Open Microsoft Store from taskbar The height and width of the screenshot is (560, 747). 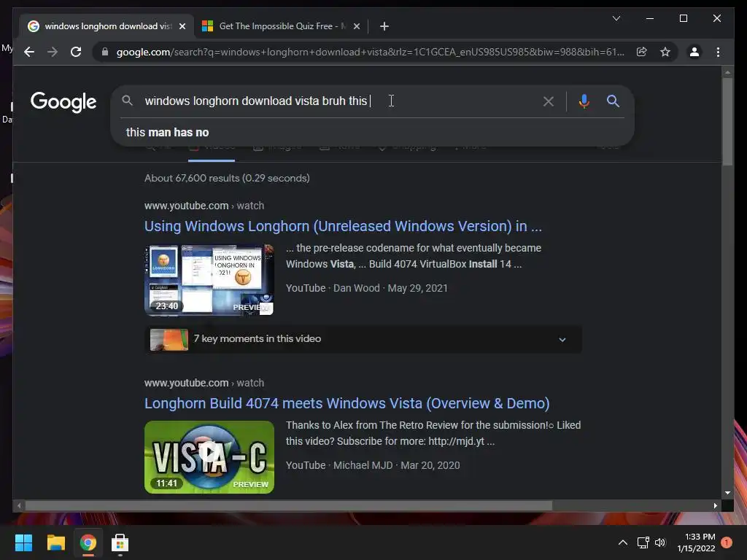pos(120,542)
